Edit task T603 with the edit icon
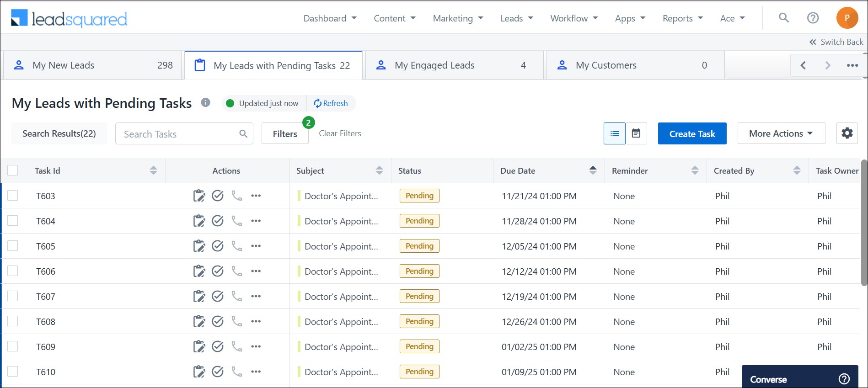This screenshot has width=868, height=388. point(199,196)
